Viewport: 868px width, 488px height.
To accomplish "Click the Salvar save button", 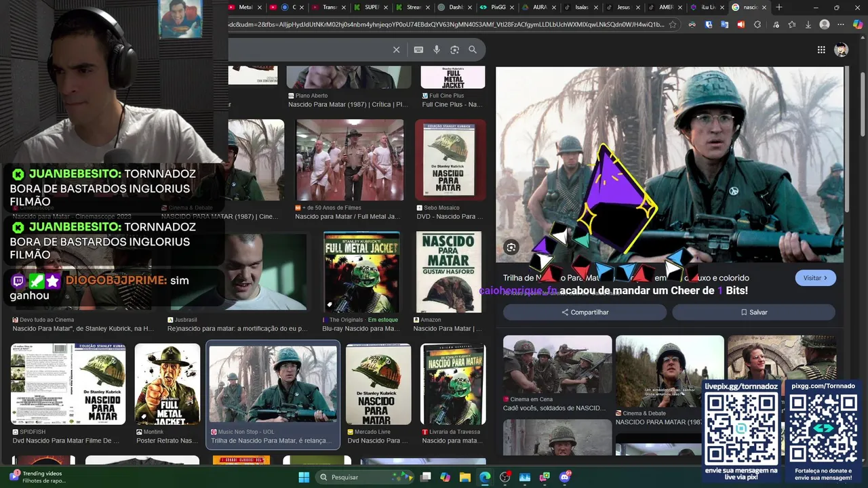I will pos(753,312).
